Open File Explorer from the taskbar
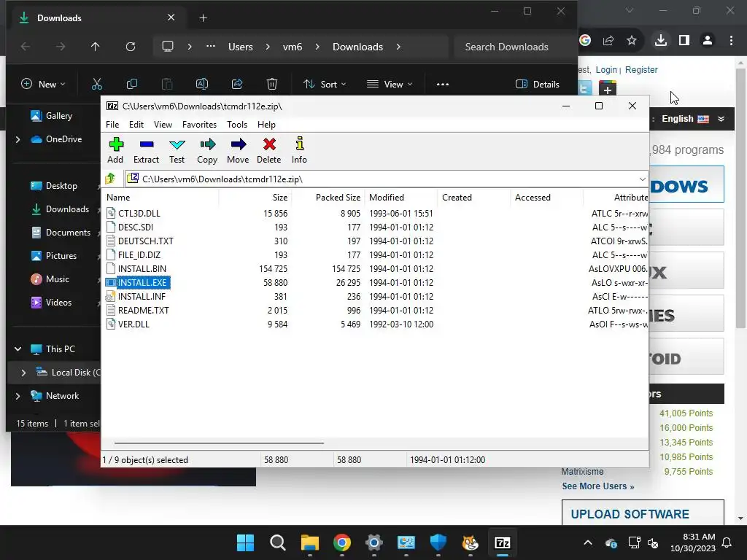This screenshot has width=747, height=560. (x=309, y=542)
